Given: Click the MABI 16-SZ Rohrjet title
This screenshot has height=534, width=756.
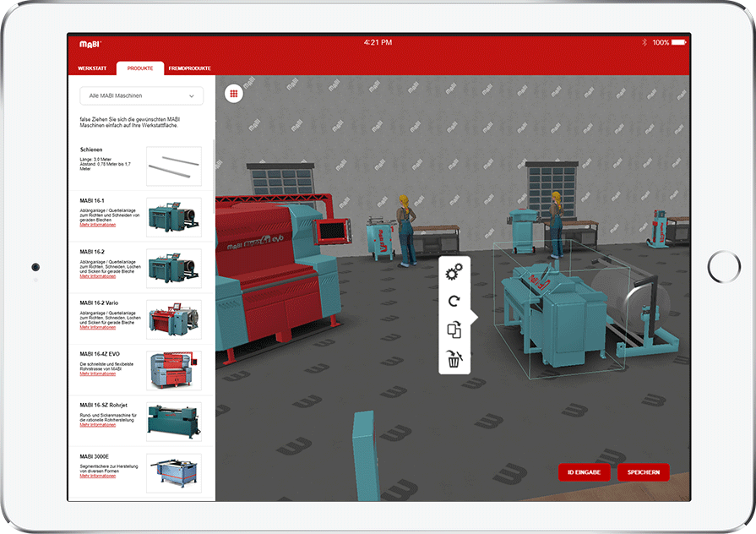Looking at the screenshot, I should [103, 406].
